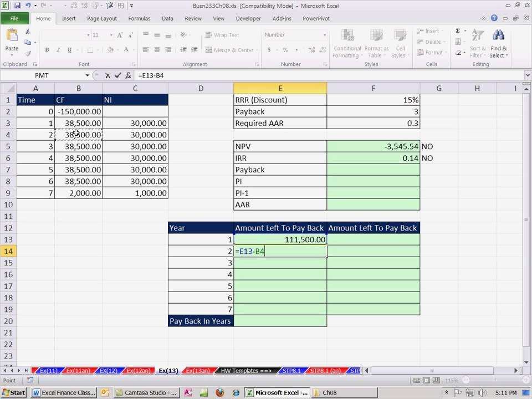Open Cell Styles gallery
532x399 pixels.
tap(400, 44)
